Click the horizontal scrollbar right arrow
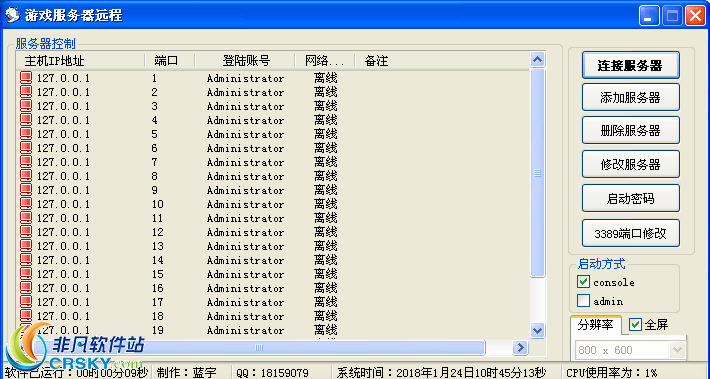 coord(520,348)
